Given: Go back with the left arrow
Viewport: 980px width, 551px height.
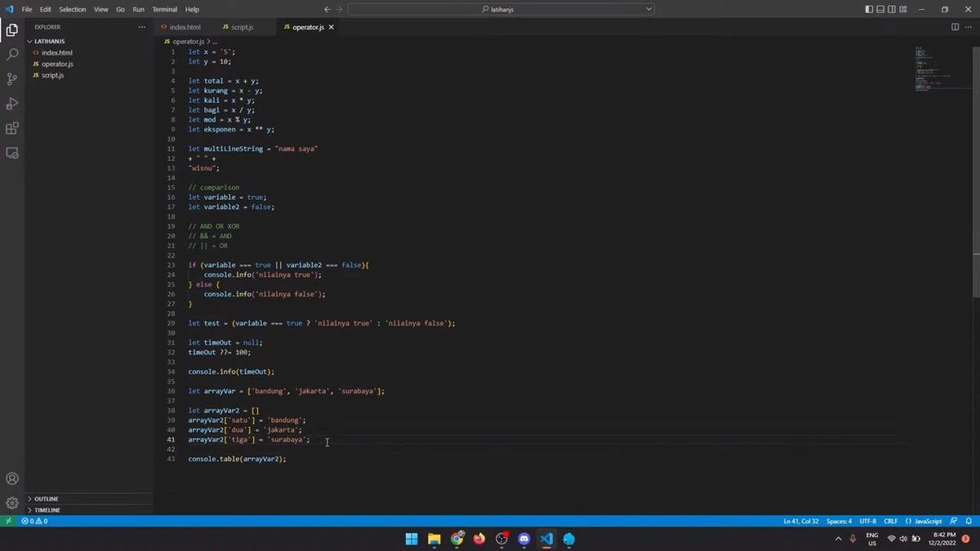Looking at the screenshot, I should (x=327, y=9).
